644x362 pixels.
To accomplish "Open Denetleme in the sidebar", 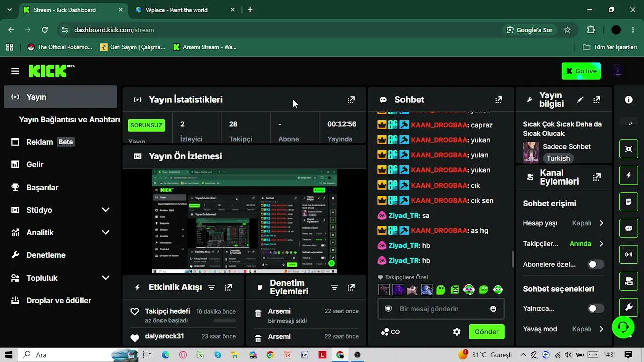I will click(60, 255).
